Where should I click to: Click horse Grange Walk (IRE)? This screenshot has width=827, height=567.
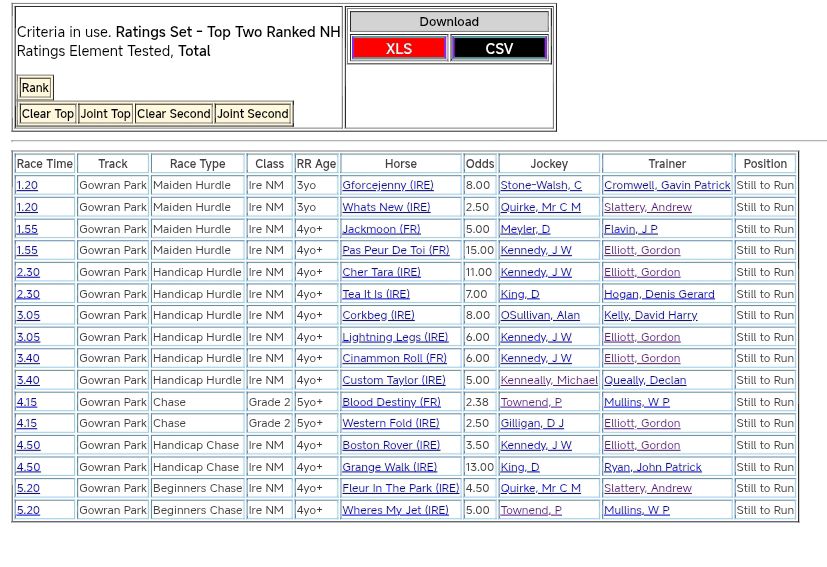pyautogui.click(x=389, y=467)
